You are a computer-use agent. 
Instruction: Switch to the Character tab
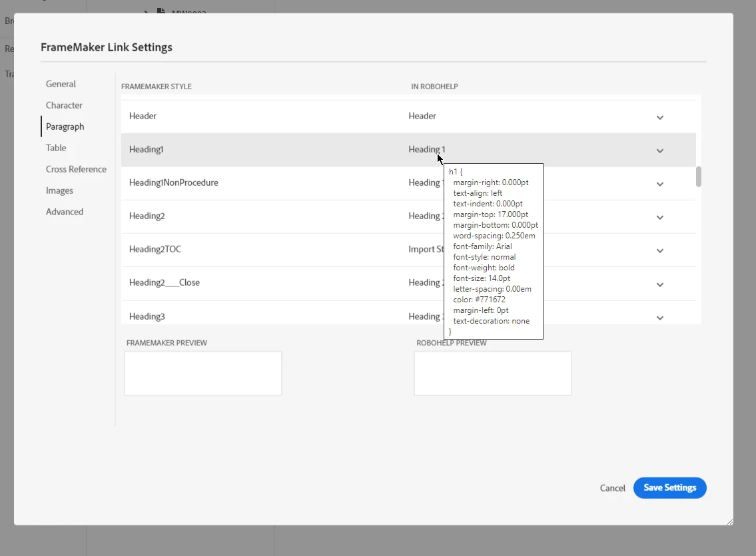point(64,105)
